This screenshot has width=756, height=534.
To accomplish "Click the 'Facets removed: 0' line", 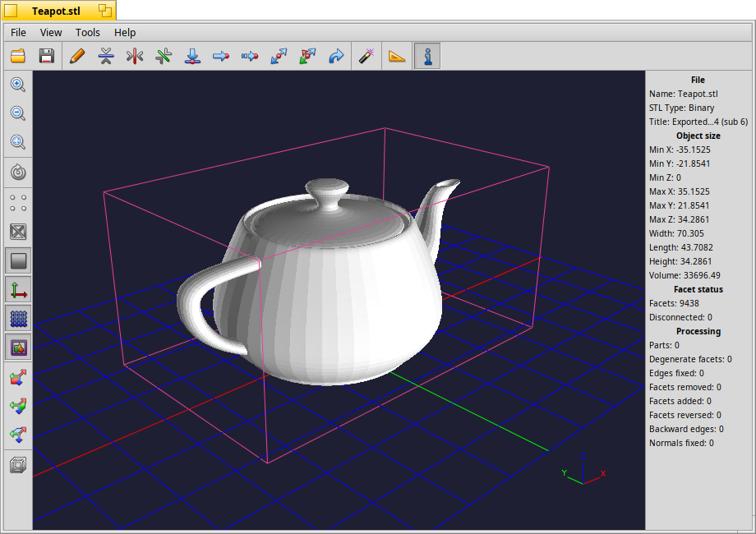I will (x=685, y=388).
